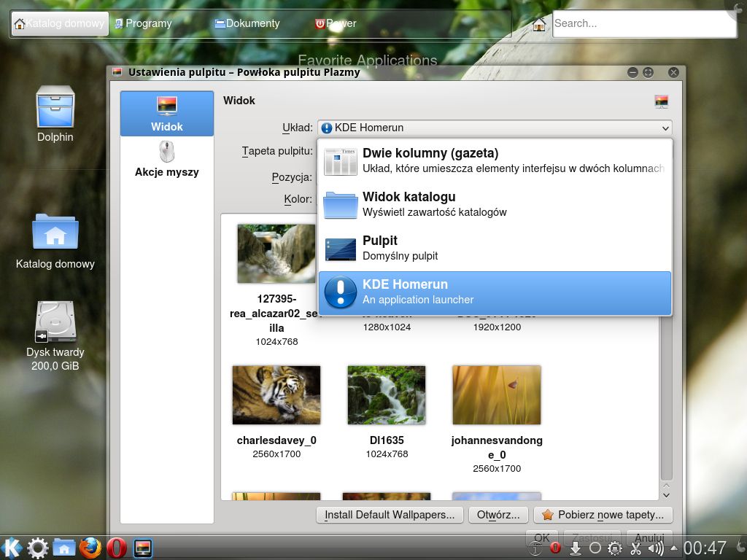
Task: Open the Dolphin desktop icon
Action: (x=55, y=114)
